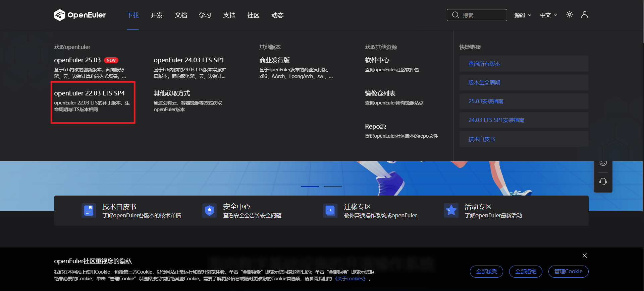Open 其他获取方式 entry
The height and width of the screenshot is (291, 644).
point(172,93)
